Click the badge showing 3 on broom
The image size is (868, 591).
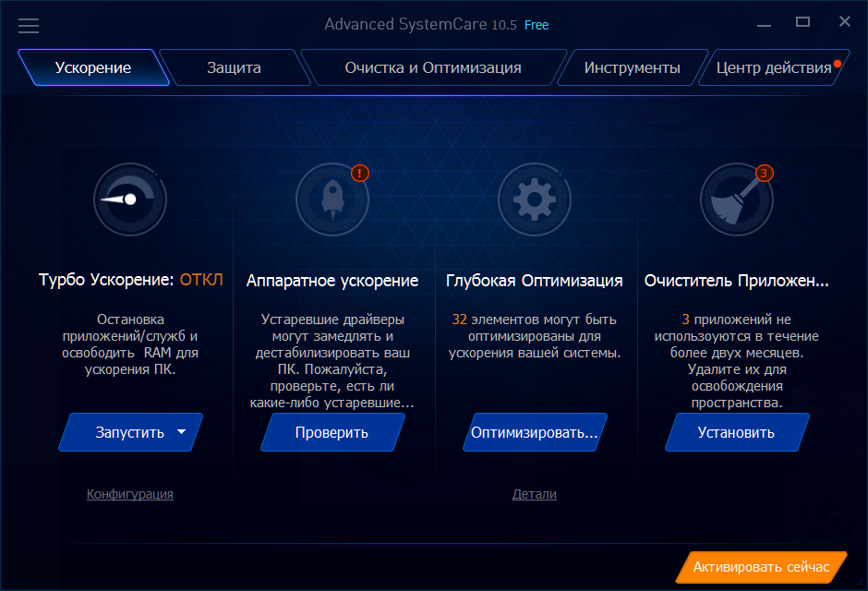764,173
